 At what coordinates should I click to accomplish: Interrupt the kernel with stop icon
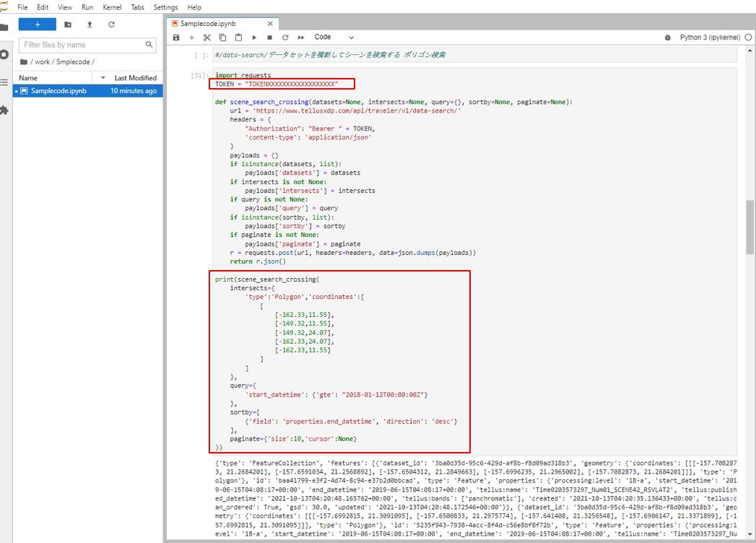point(269,37)
